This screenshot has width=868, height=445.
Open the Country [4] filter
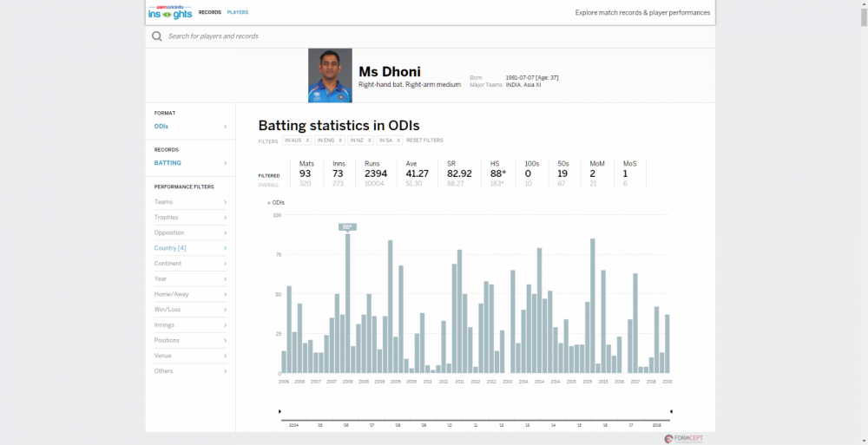pyautogui.click(x=190, y=248)
